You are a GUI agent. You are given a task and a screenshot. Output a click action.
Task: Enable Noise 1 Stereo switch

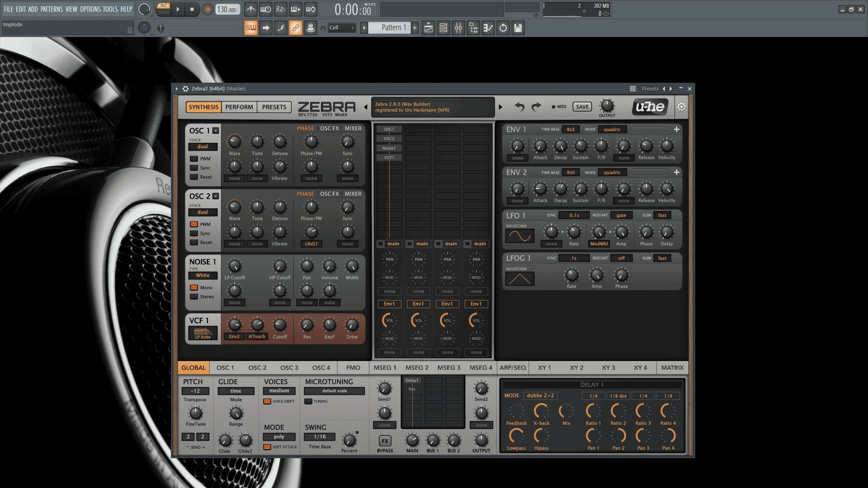pyautogui.click(x=194, y=296)
